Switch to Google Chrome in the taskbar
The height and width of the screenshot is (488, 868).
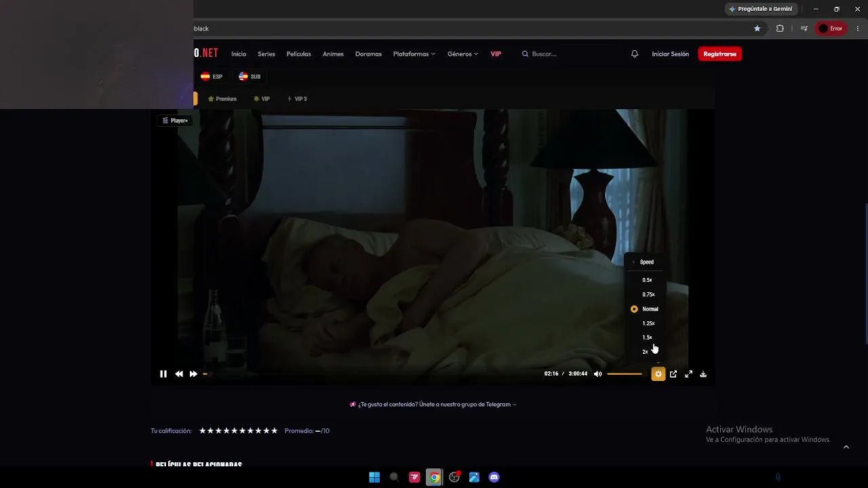pos(434,477)
